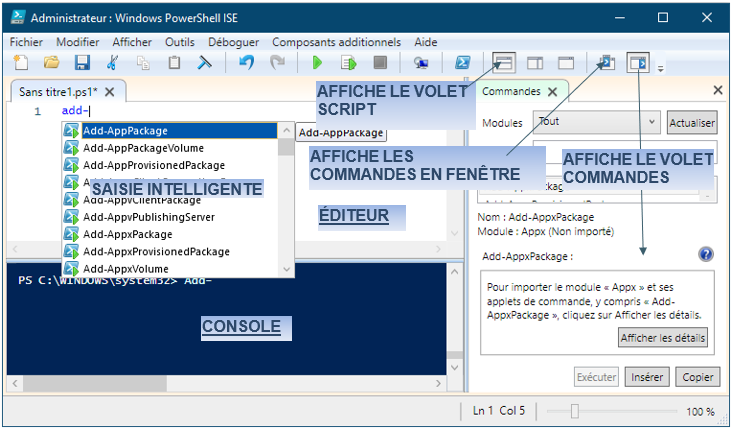Show commands in a separate window icon
The image size is (735, 429).
click(x=608, y=62)
